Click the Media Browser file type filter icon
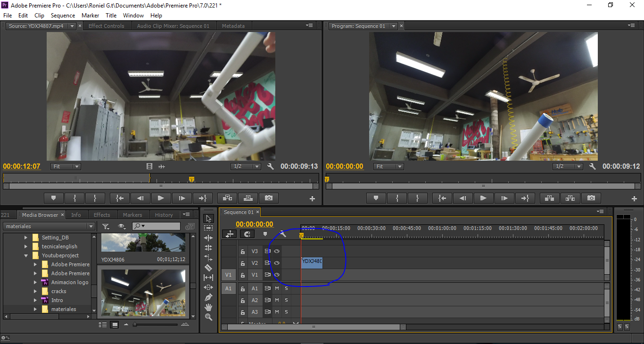644x344 pixels. (106, 227)
